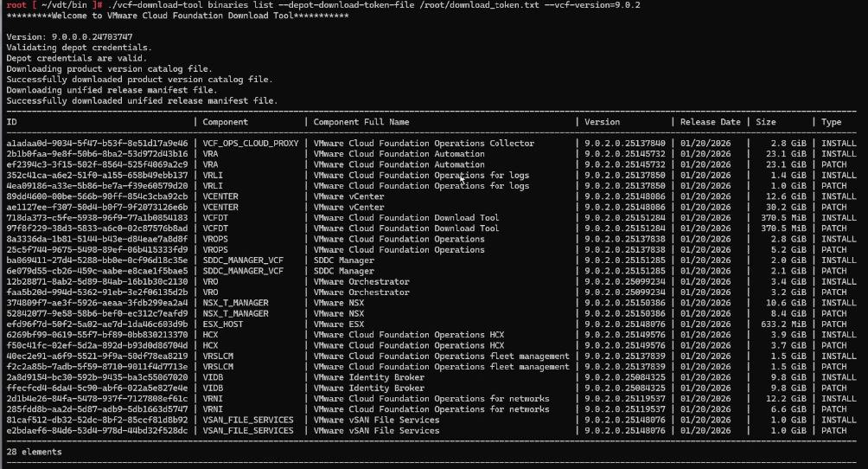Screen dimensions: 868x469
Task: Click the 28 elements summary line
Action: tap(34, 452)
